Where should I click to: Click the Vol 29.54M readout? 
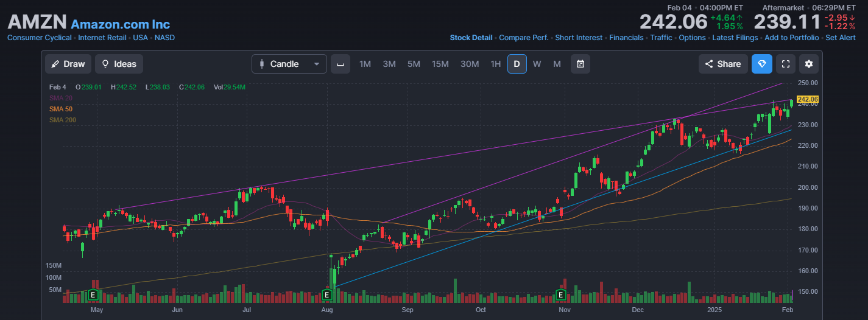click(230, 87)
